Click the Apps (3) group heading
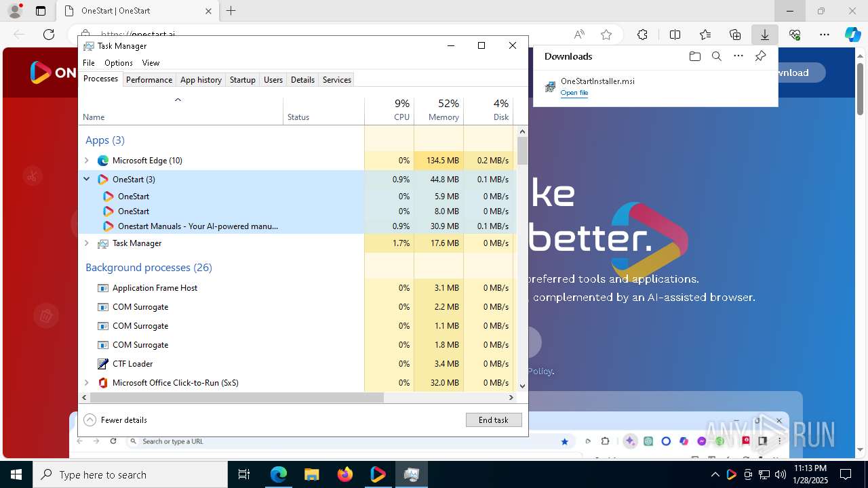This screenshot has width=868, height=488. 105,140
